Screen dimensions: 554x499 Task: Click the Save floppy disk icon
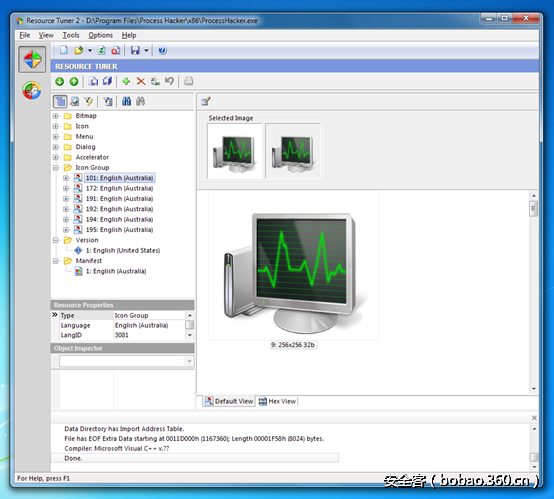click(135, 50)
